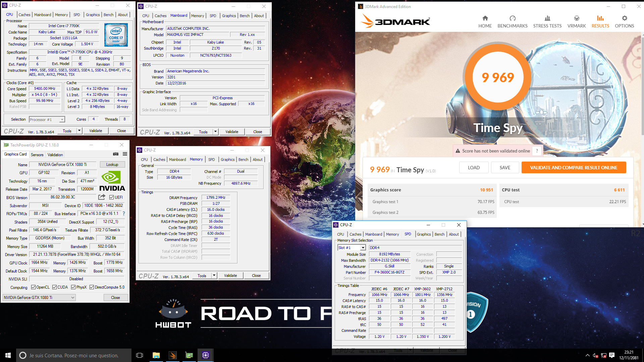Select About tab in CPU-Z SPD window

pos(454,234)
